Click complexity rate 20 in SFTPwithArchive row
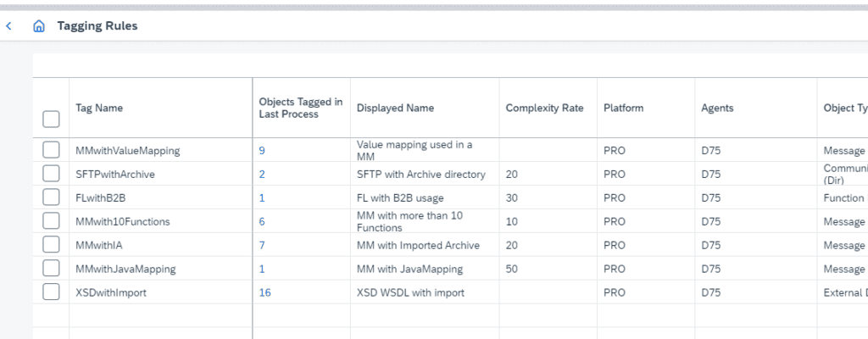868x339 pixels. click(x=512, y=174)
